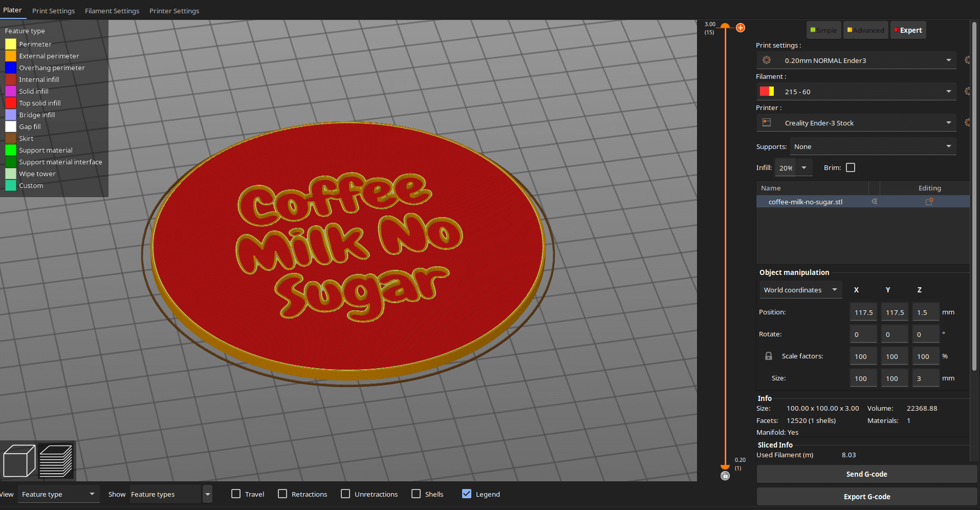Open the Supports dropdown set to None
The image size is (980, 510).
click(x=873, y=146)
